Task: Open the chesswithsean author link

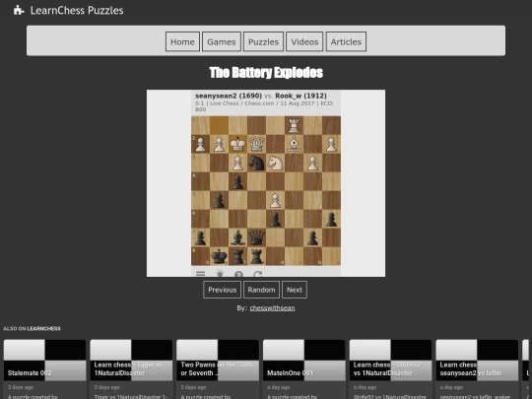Action: point(272,308)
